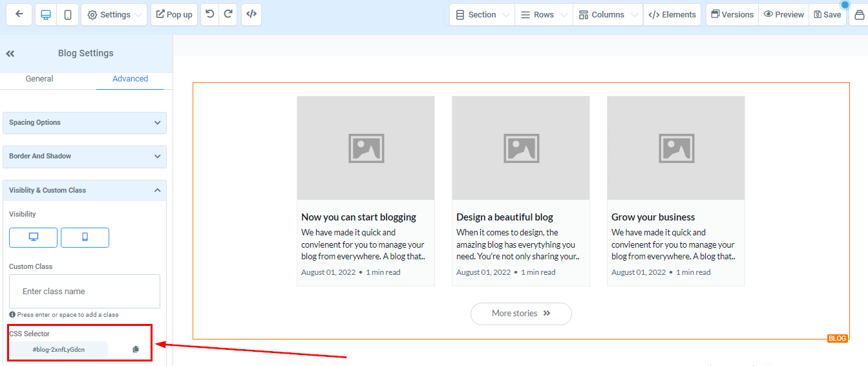Collapse Visiblity & Custom Class section

pos(85,190)
